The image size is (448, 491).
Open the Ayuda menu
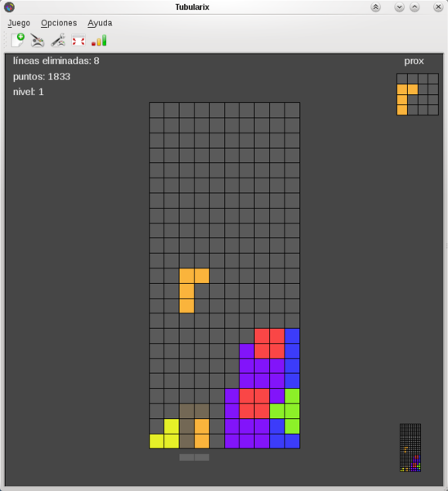100,23
